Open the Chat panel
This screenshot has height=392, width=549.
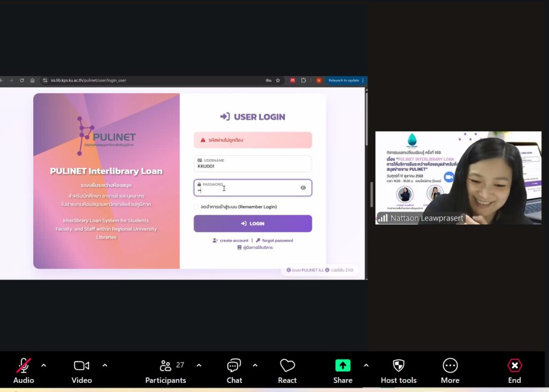pos(234,366)
